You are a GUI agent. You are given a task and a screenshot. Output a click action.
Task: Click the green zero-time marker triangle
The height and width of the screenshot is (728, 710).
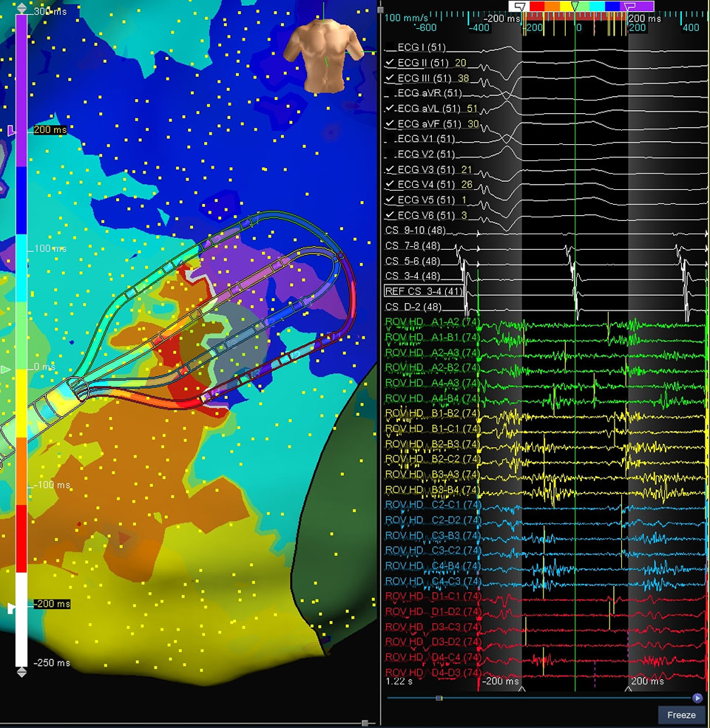pyautogui.click(x=575, y=7)
